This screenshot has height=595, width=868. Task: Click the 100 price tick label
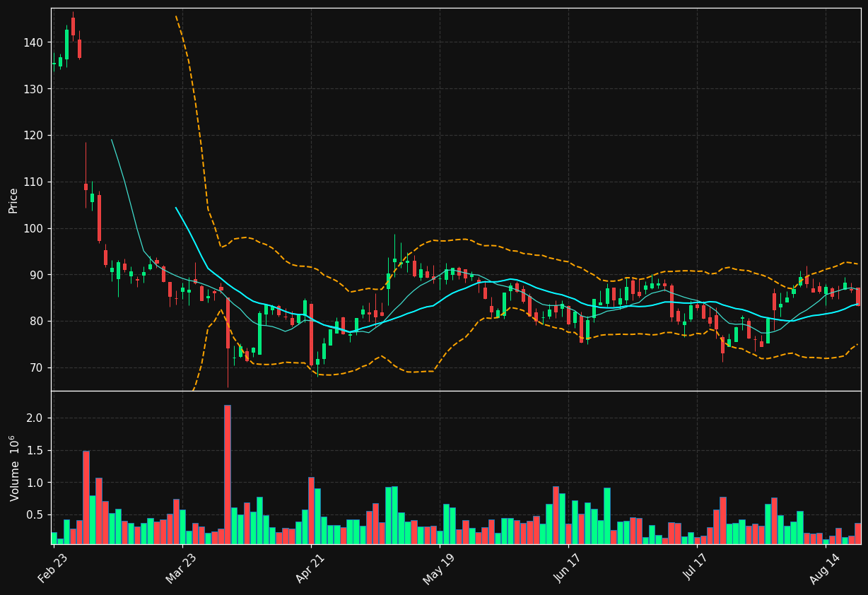[33, 228]
